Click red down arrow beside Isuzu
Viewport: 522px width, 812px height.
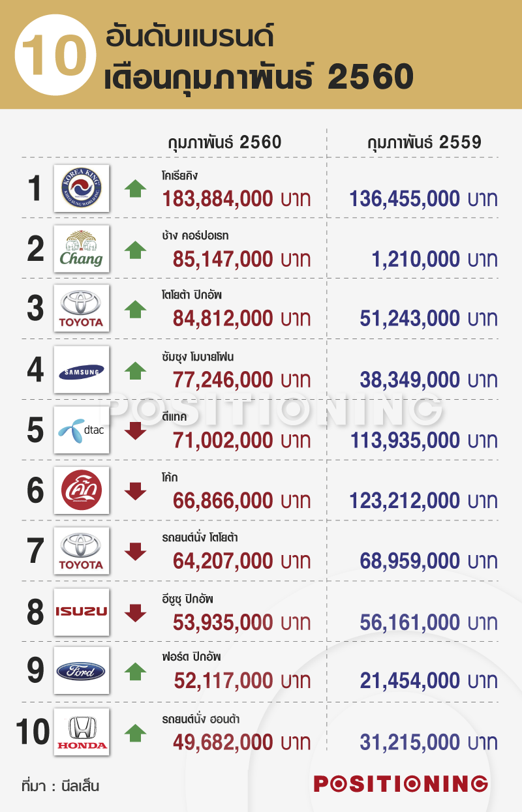[135, 612]
